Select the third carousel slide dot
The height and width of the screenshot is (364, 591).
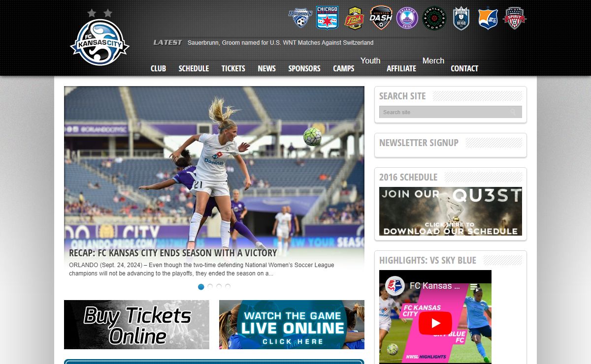[219, 287]
